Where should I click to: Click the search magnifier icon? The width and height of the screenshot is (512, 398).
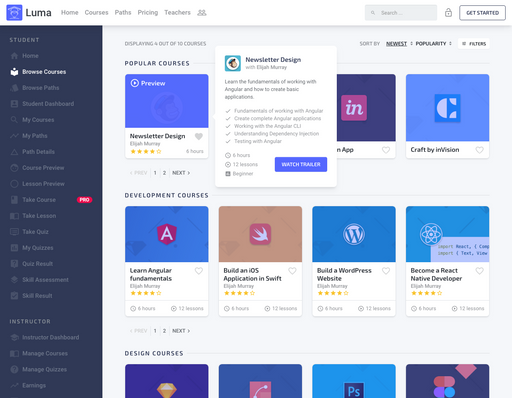pos(373,13)
